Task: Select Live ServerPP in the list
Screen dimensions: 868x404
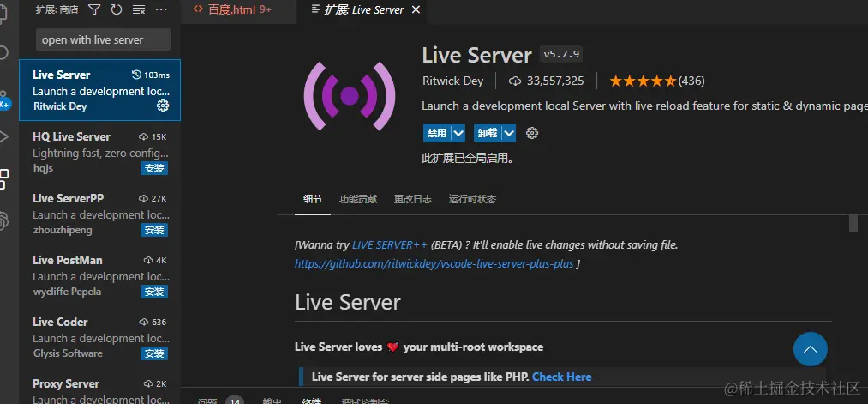Action: click(99, 214)
